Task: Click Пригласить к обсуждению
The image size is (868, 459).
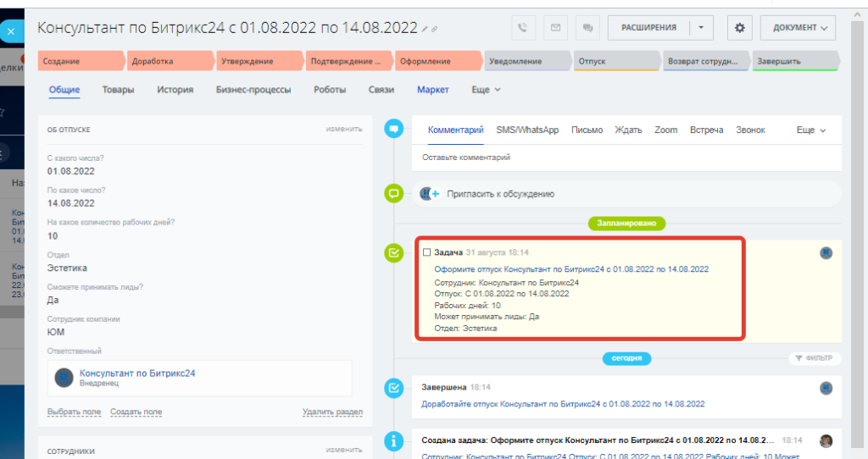Action: point(500,194)
